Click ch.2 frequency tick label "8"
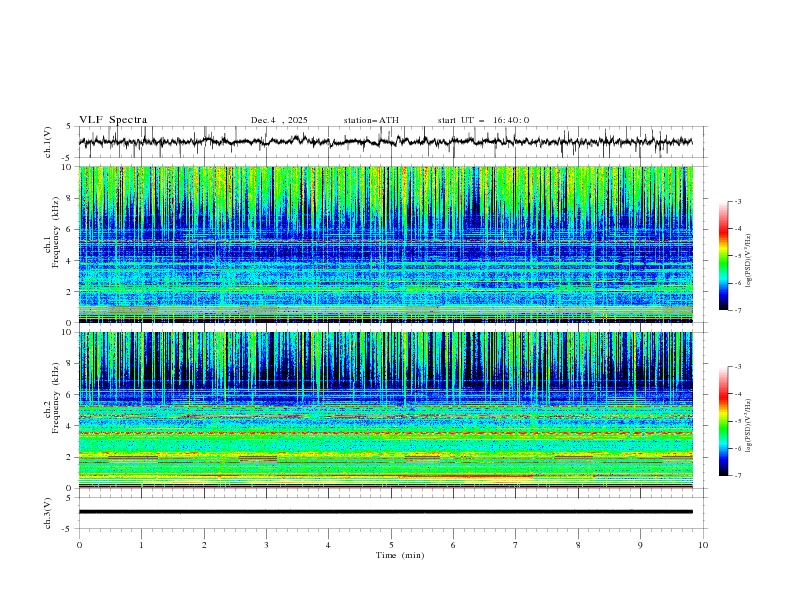Image resolution: width=792 pixels, height=612 pixels. click(70, 364)
